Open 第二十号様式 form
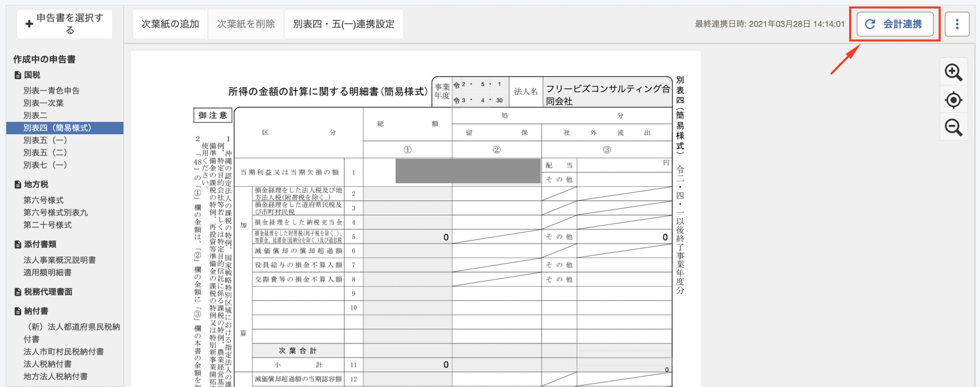 coord(47,225)
